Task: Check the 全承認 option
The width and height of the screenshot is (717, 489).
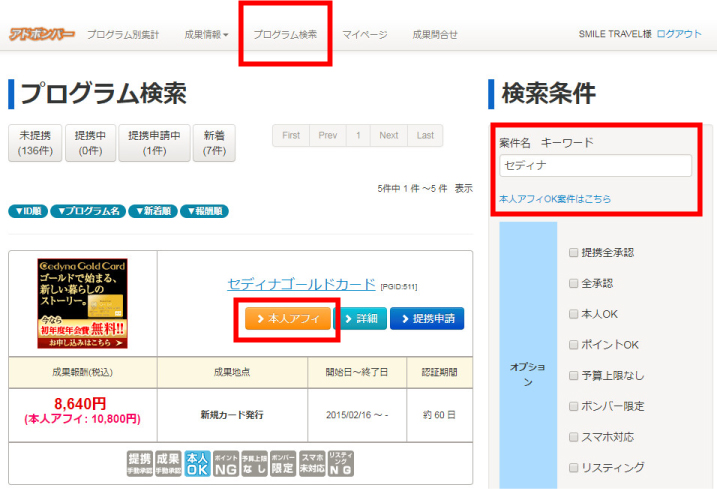Action: pyautogui.click(x=573, y=283)
